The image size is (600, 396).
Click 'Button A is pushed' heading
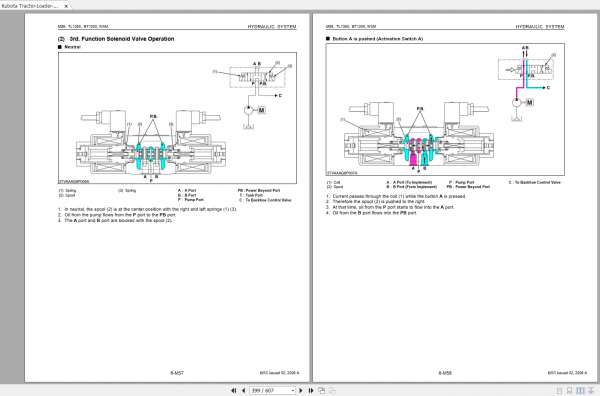click(x=378, y=39)
